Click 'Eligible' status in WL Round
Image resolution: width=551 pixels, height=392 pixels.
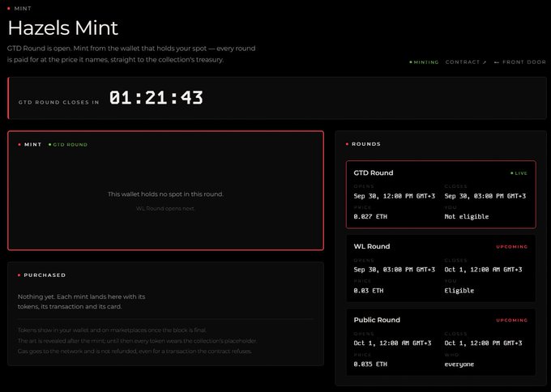tap(459, 291)
